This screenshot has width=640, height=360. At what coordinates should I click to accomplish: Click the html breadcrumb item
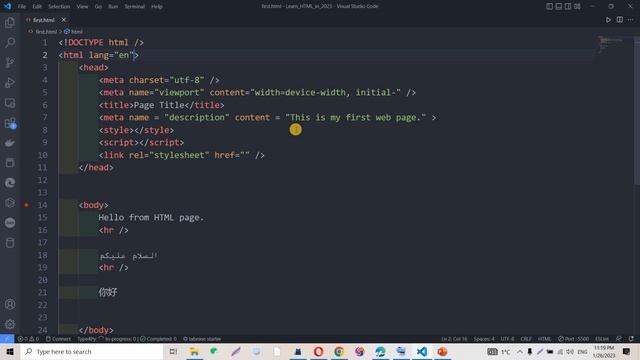pos(73,31)
